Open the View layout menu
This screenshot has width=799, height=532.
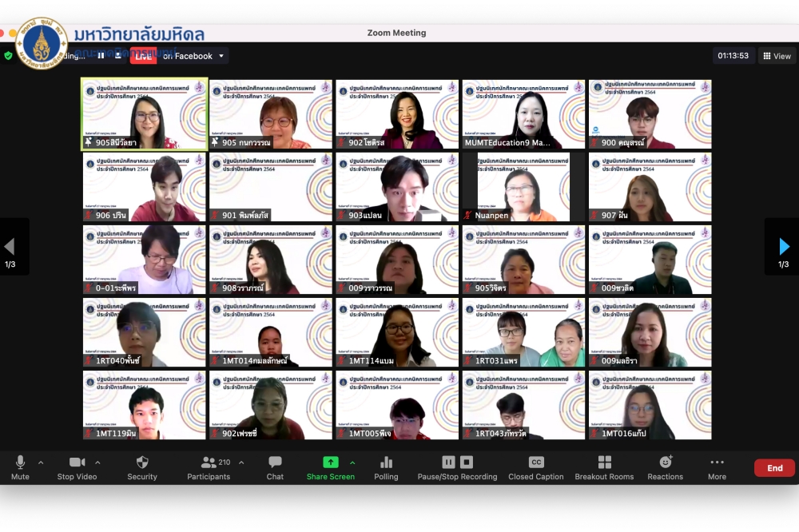coord(777,56)
